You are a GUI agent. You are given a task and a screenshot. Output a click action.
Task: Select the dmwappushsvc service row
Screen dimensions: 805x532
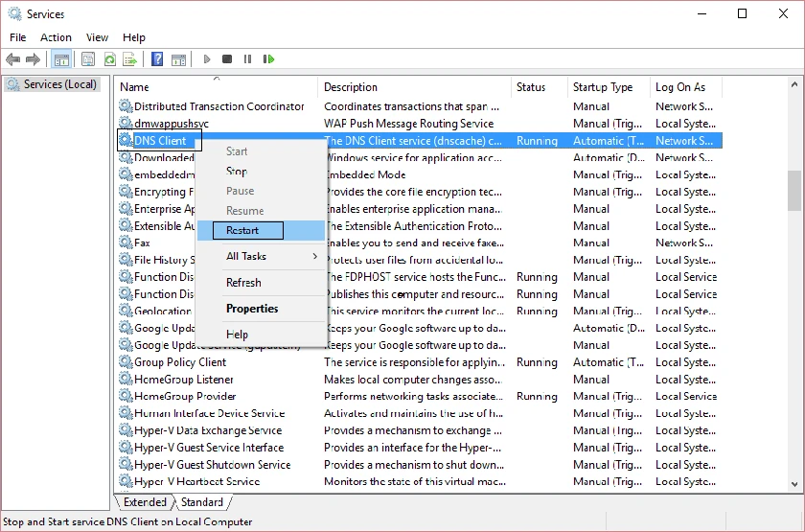(420, 124)
